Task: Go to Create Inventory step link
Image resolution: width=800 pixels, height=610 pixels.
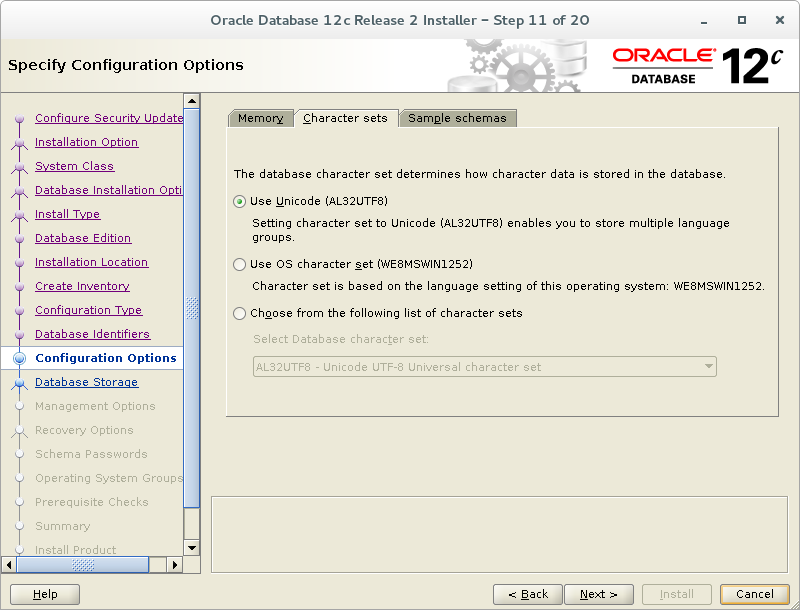Action: (x=82, y=286)
